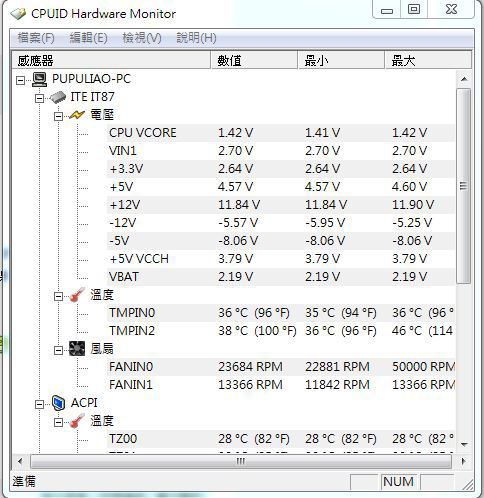Viewport: 484px width, 498px height.
Task: Click the 11.90 V maximum value
Action: [x=413, y=205]
